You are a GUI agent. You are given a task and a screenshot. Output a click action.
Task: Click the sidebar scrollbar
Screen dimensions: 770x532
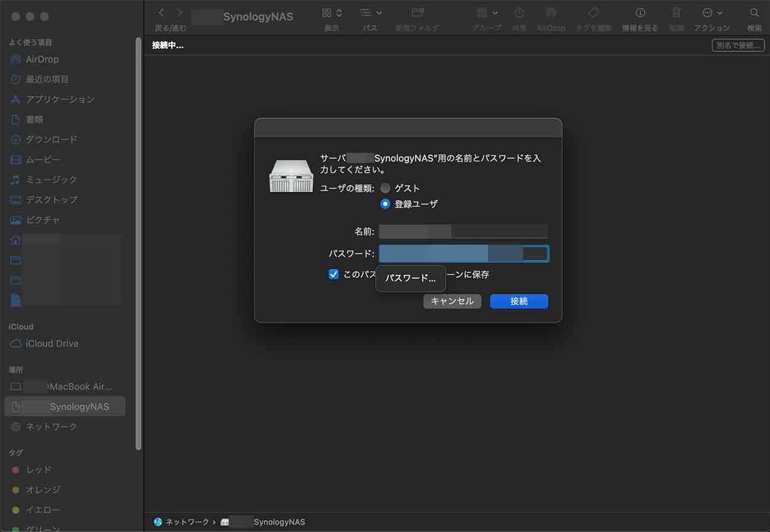coord(139,243)
